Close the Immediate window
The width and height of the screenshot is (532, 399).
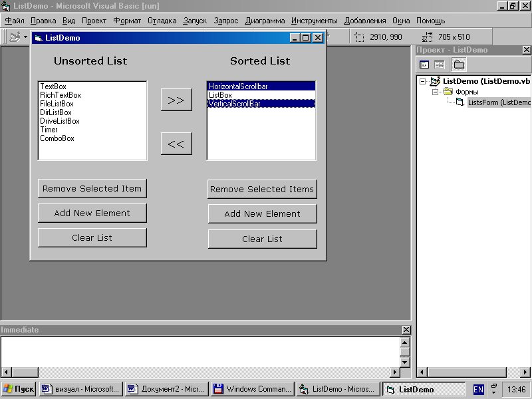coord(406,330)
